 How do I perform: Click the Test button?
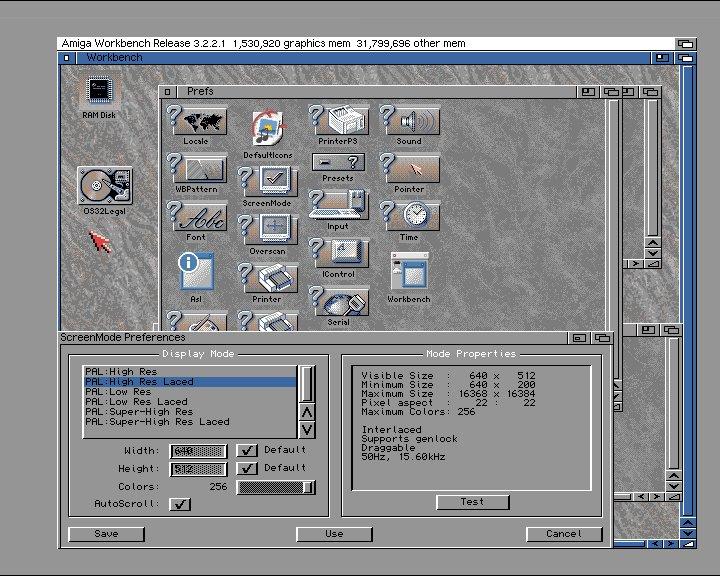point(472,502)
